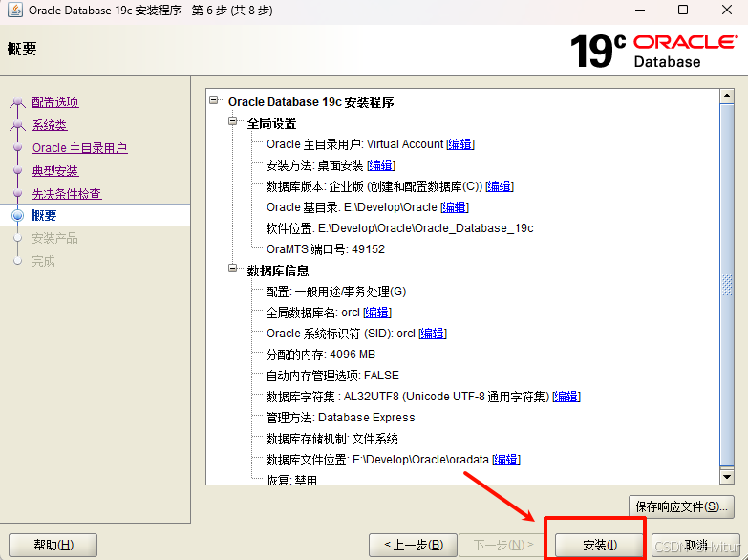Viewport: 748px width, 560px height.
Task: Edit the Oracle 系统标识符 (SID) value
Action: (433, 334)
